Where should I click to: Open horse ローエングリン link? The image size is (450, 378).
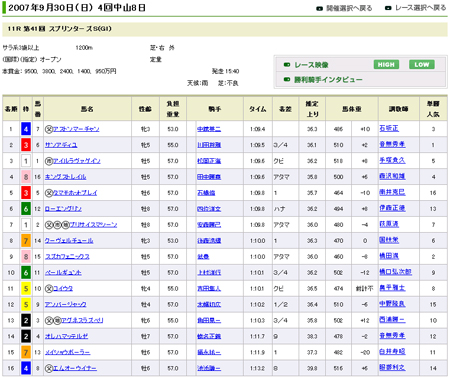[x=63, y=209]
